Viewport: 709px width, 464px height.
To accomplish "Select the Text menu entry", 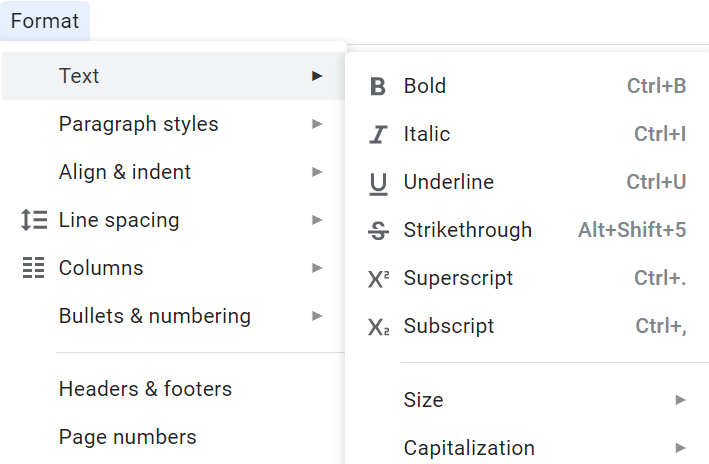I will (174, 76).
